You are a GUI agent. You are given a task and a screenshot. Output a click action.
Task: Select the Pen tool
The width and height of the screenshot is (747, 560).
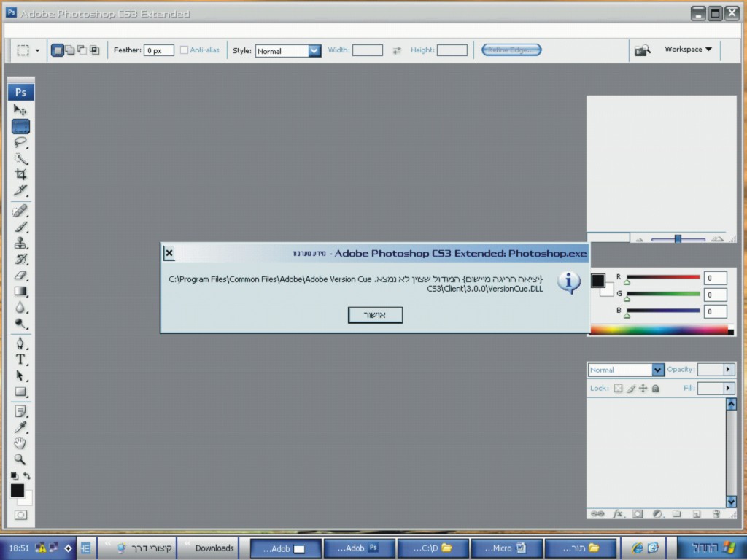[x=20, y=343]
